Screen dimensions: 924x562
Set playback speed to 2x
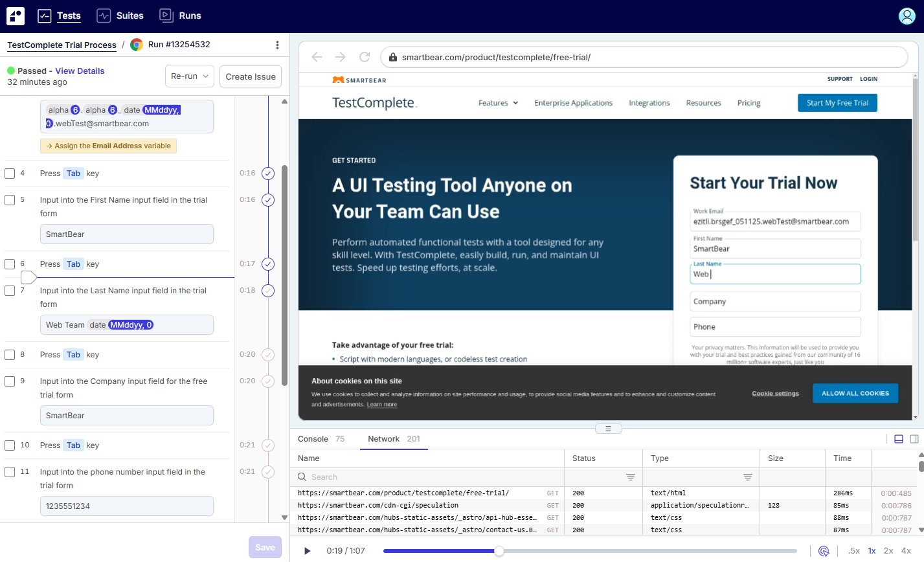click(x=888, y=551)
